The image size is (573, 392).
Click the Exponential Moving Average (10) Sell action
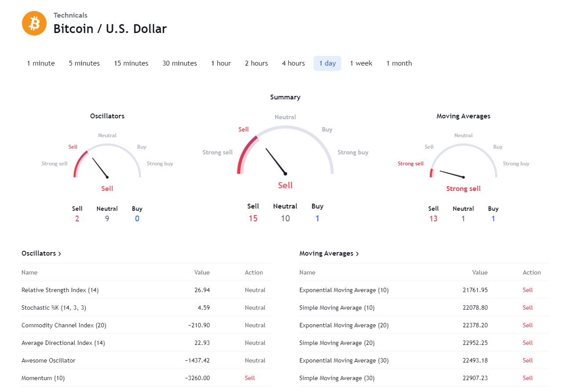[527, 290]
